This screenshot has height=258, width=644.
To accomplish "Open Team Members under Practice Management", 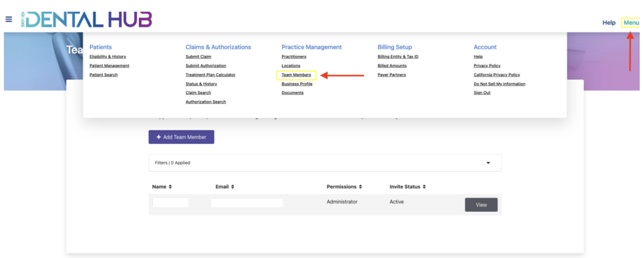I will (296, 75).
